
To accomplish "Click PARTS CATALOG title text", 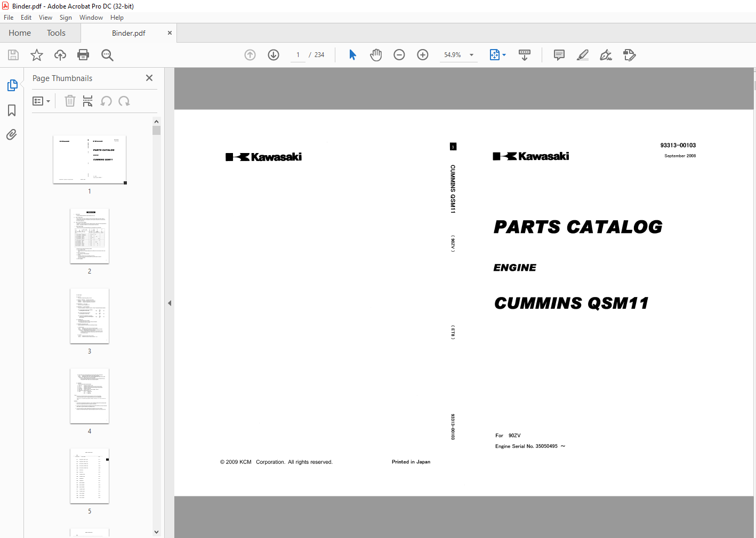I will tap(578, 227).
